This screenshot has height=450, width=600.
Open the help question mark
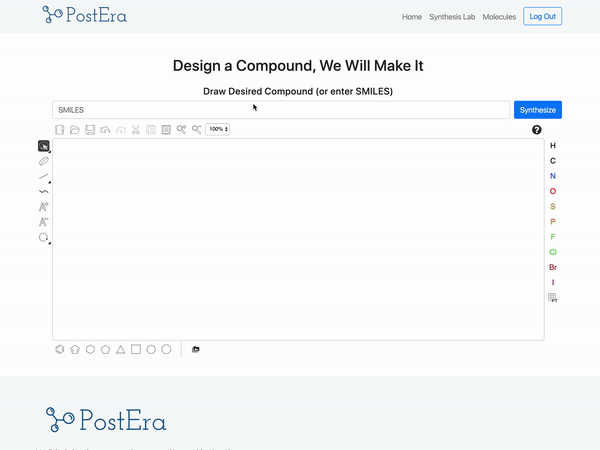(x=537, y=130)
